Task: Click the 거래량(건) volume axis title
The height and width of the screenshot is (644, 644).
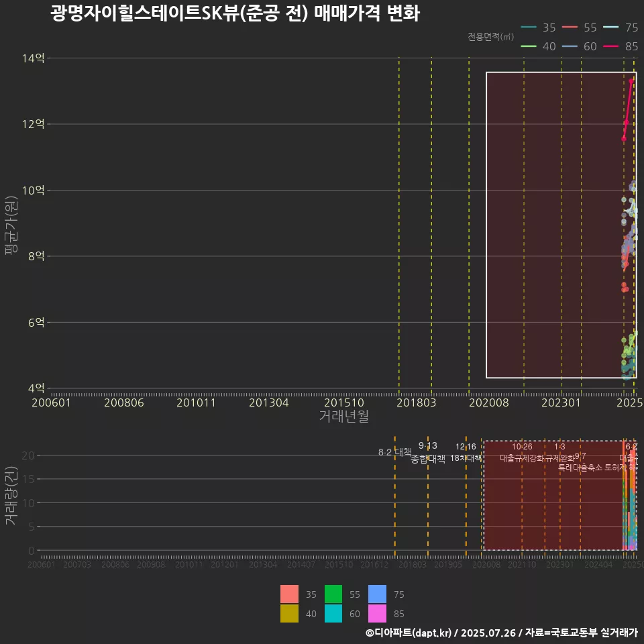Action: (11, 495)
